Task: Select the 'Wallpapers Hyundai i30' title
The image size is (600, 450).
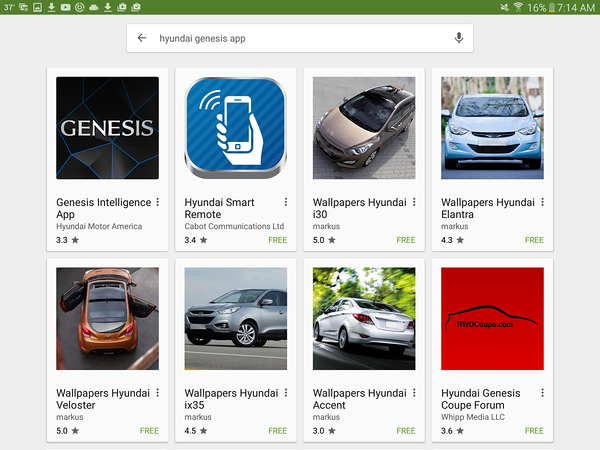Action: (x=359, y=208)
